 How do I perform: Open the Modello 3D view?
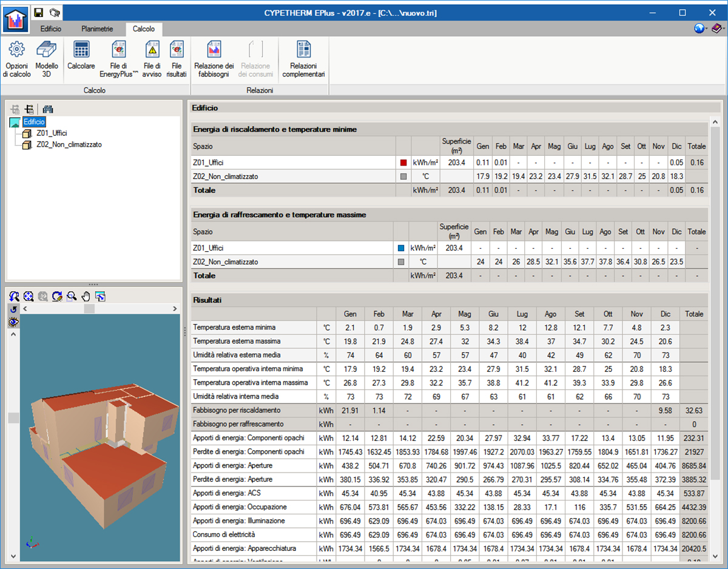pyautogui.click(x=47, y=59)
